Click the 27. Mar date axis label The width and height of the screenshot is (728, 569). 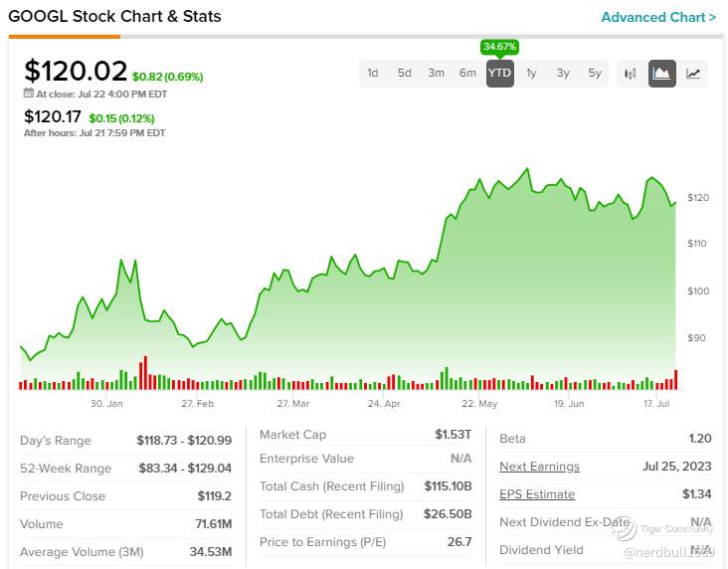[x=293, y=404]
